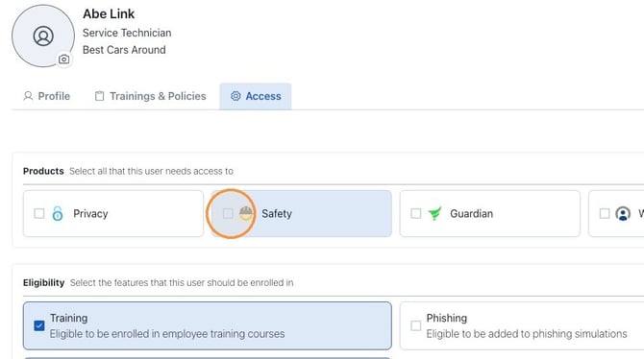Enable the Phishing eligibility checkbox
This screenshot has width=644, height=359.
[x=416, y=325]
